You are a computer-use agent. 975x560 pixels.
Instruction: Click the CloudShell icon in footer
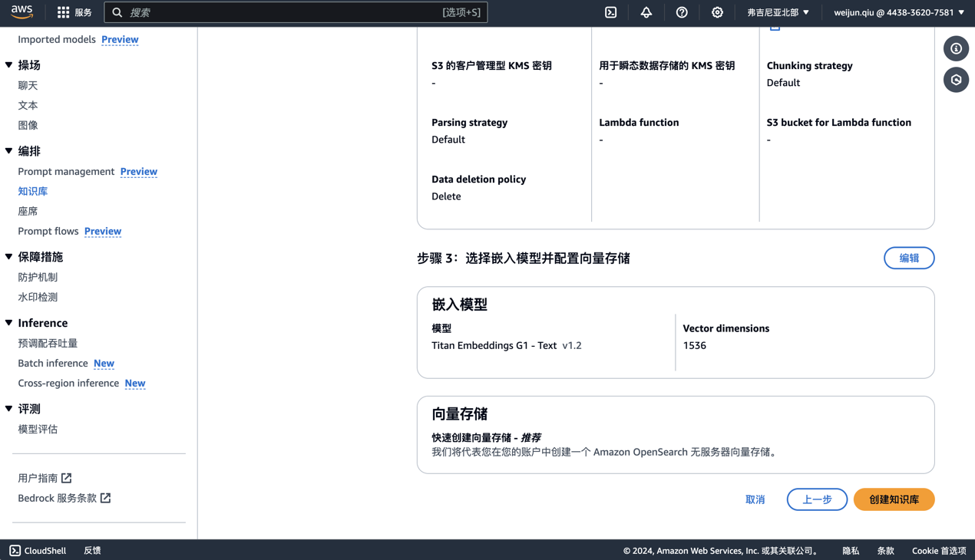tap(15, 550)
